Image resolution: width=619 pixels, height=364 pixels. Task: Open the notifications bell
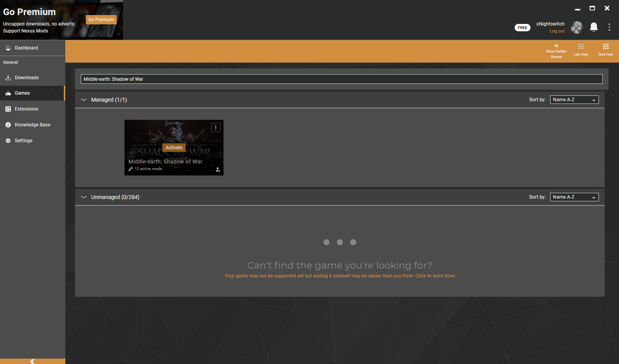pyautogui.click(x=594, y=27)
